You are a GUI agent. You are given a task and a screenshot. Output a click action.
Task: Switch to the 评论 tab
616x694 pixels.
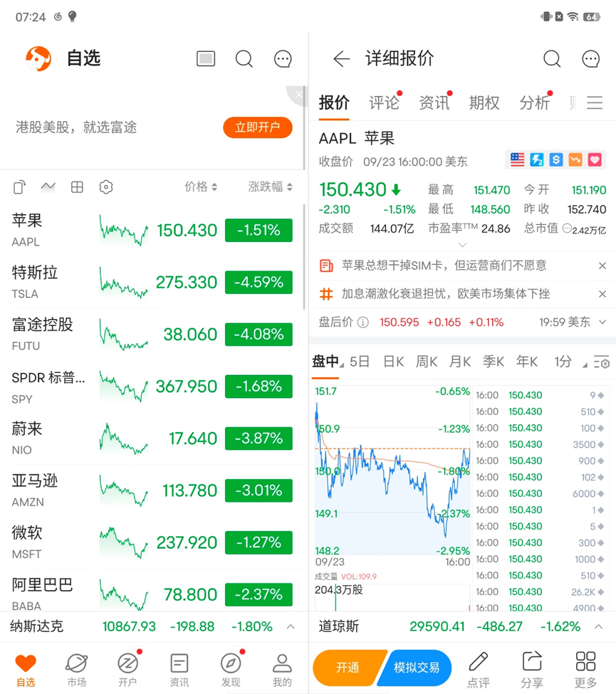(x=385, y=102)
